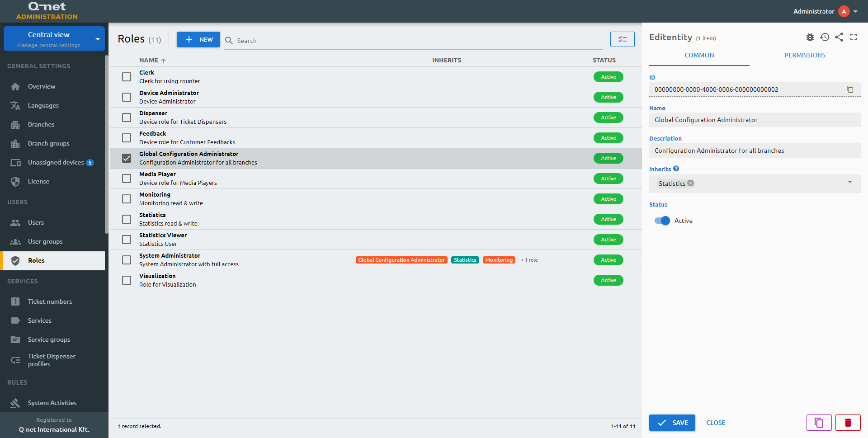Select Roles in the sidebar

coord(53,260)
